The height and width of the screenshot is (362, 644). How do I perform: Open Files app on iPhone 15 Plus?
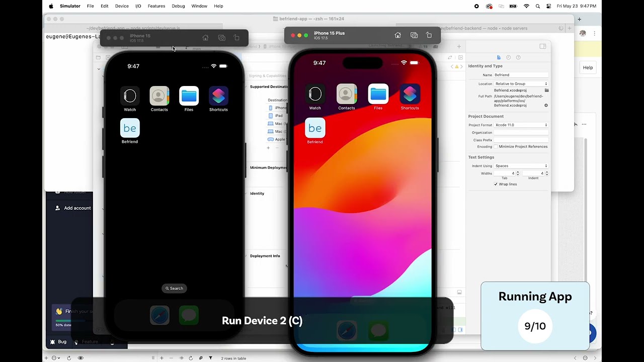pos(378,94)
